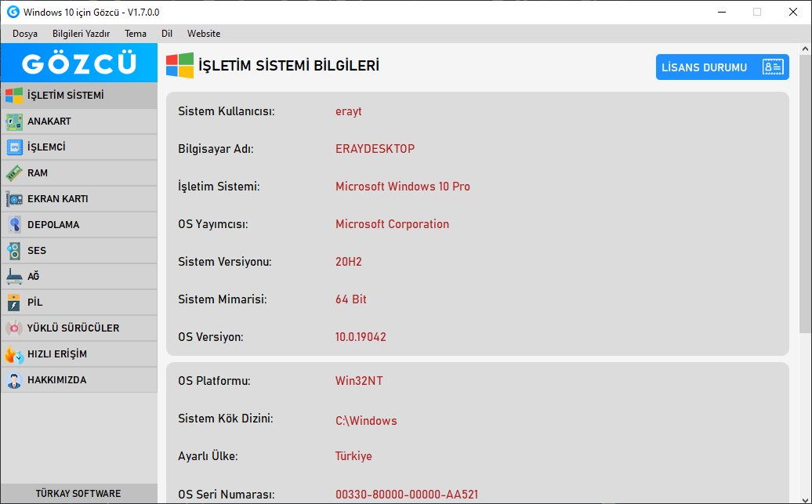Image resolution: width=812 pixels, height=504 pixels.
Task: Click the value Microsoft Windows 10 Pro
Action: 402,187
